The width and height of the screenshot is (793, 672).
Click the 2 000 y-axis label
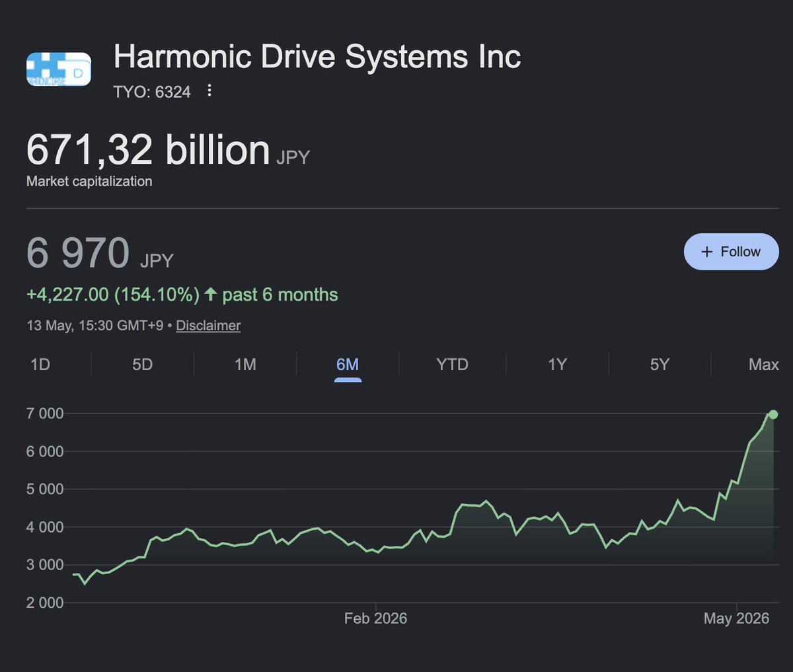45,603
